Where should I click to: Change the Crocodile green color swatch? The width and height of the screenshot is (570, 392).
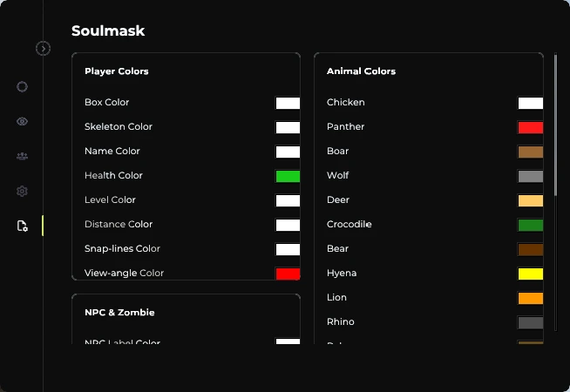pos(531,225)
